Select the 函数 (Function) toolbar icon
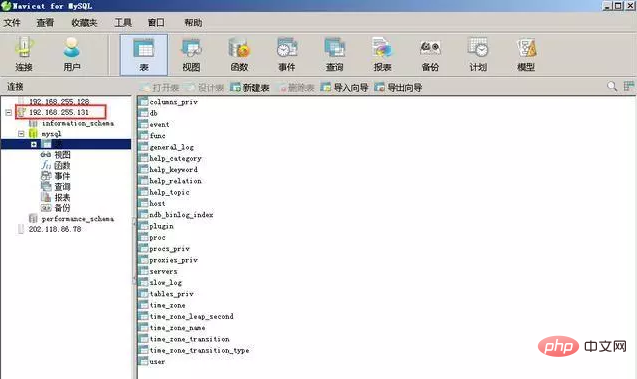The image size is (637, 379). click(239, 55)
